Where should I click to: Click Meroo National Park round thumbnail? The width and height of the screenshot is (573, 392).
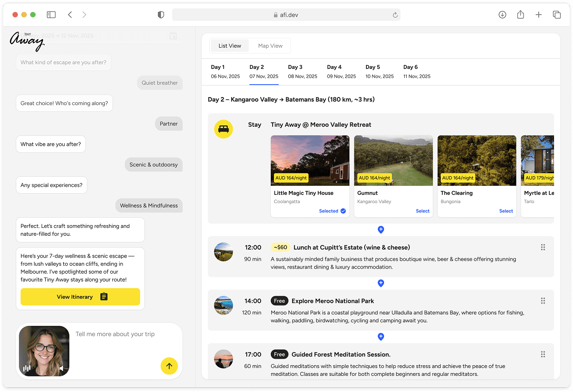(x=223, y=306)
